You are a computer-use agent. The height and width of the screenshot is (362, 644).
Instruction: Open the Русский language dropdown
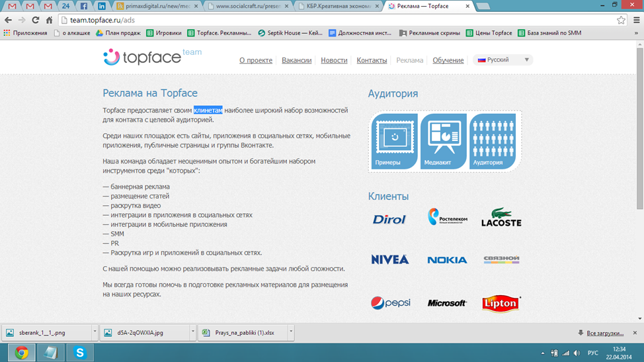click(503, 60)
